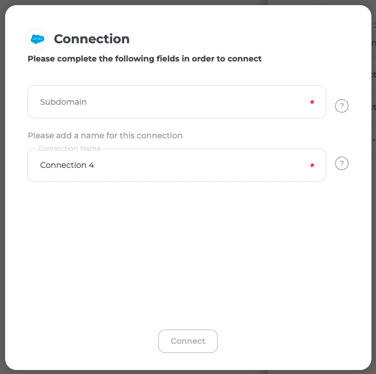Focus the Subdomain input field
Viewport: 376px width, 374px height.
[177, 102]
